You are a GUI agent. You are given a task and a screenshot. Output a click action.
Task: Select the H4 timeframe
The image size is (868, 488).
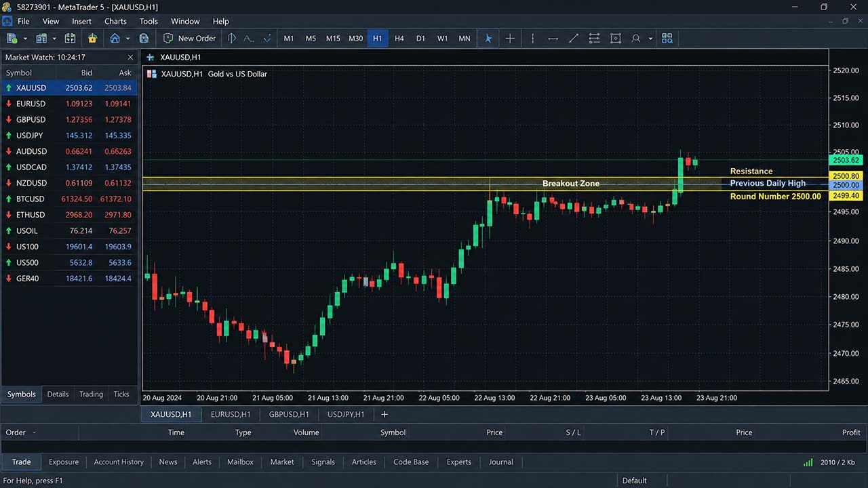pos(399,39)
